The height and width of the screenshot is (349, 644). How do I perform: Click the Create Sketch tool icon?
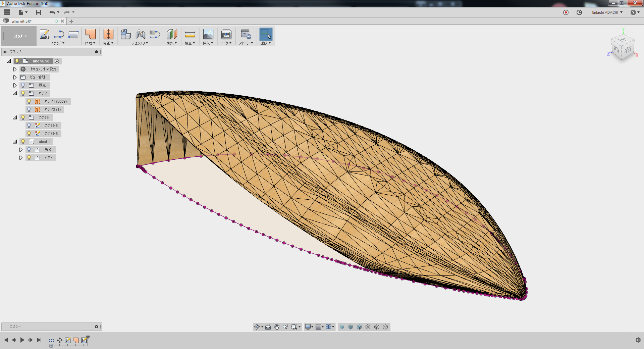pos(44,34)
